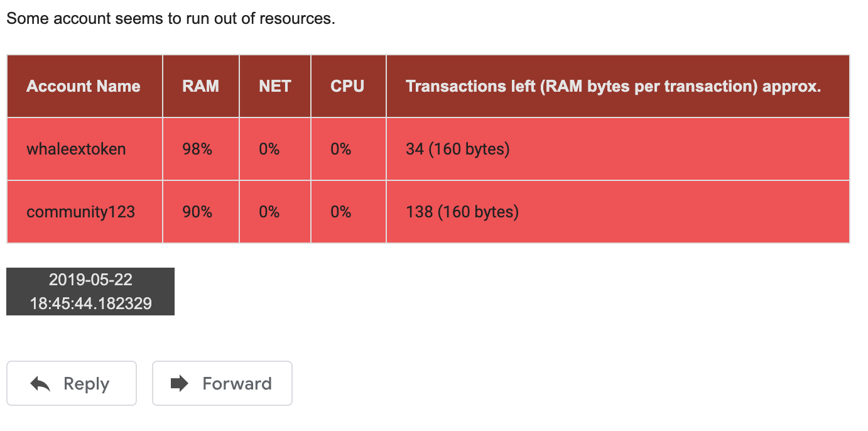868x431 pixels.
Task: Click the 138 (160 bytes) cell
Action: 462,212
